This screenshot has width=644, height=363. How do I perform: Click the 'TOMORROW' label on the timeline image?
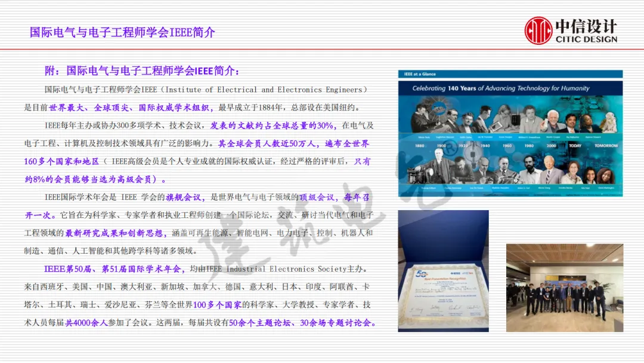[x=606, y=146]
